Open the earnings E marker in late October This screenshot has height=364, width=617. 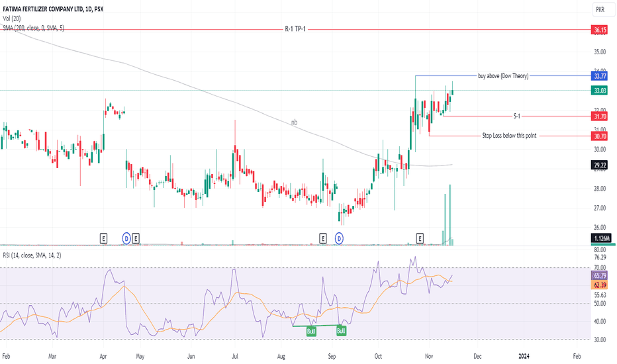pos(420,238)
